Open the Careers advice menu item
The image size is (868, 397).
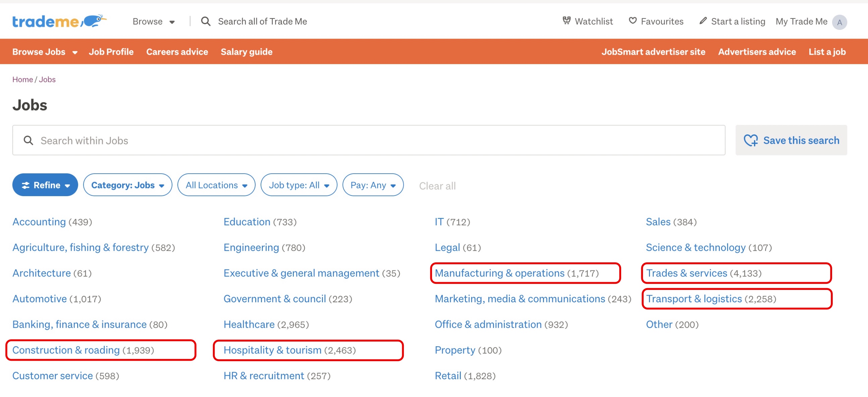point(177,52)
